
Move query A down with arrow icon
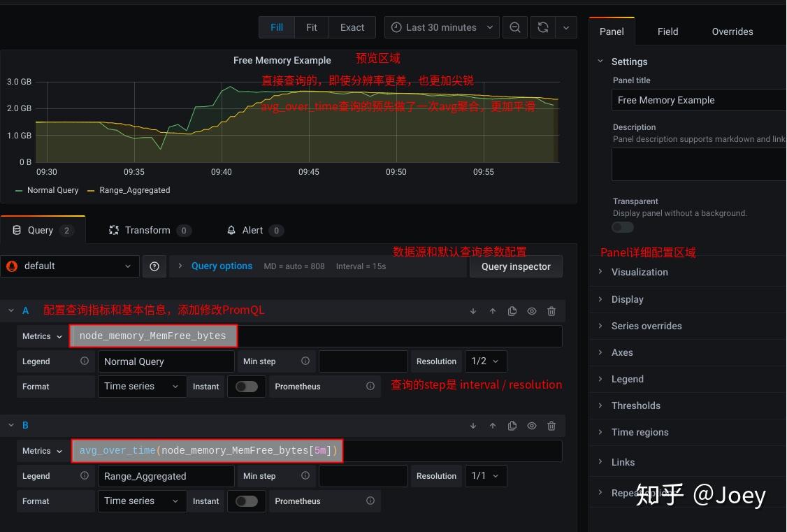[x=472, y=311]
